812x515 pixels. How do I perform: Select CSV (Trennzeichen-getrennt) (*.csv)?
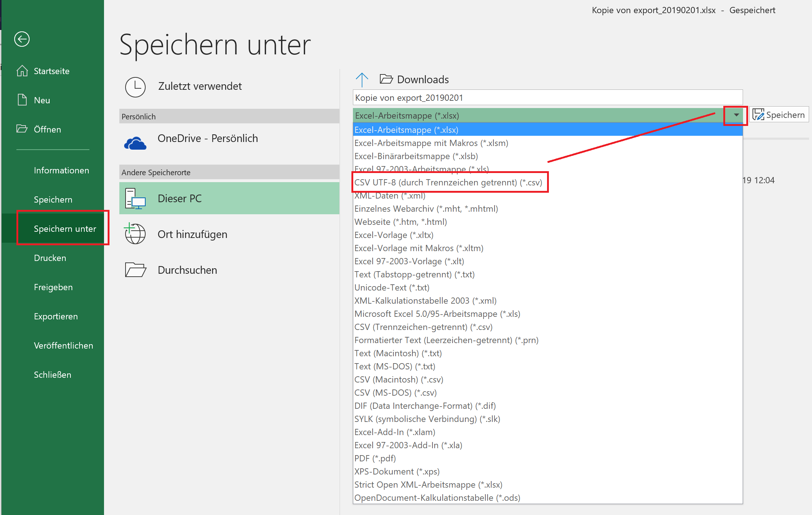[x=547, y=327]
